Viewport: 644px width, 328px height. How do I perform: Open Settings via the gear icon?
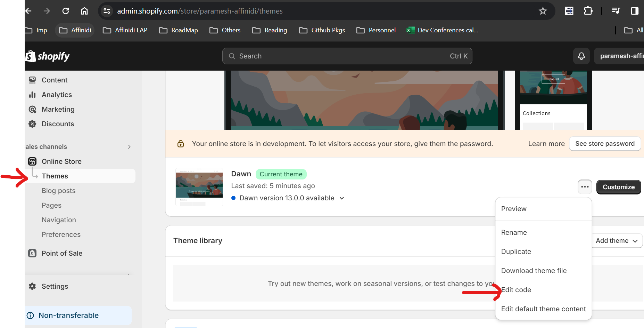click(x=32, y=286)
